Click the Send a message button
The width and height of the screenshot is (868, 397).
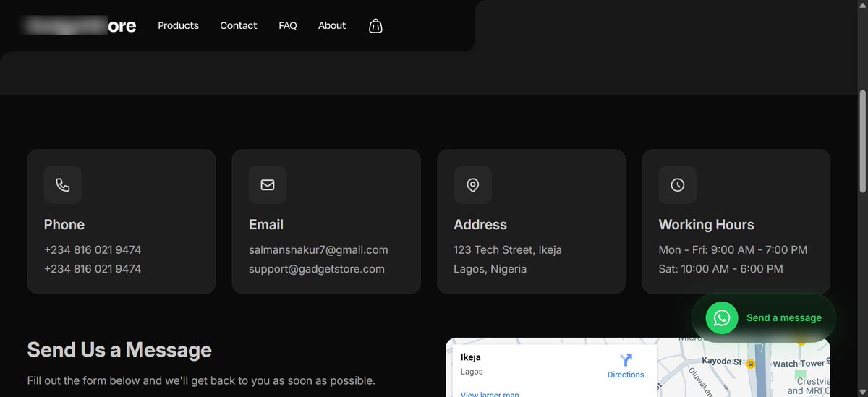[764, 318]
